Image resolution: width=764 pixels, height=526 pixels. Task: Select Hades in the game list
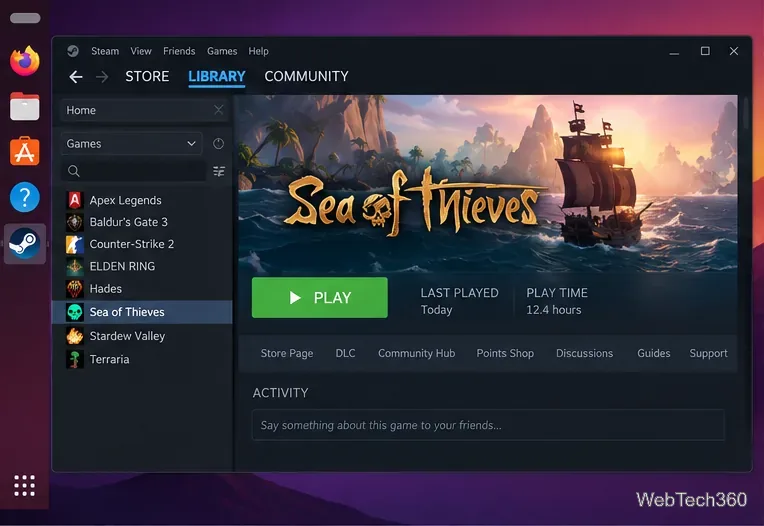pos(142,289)
